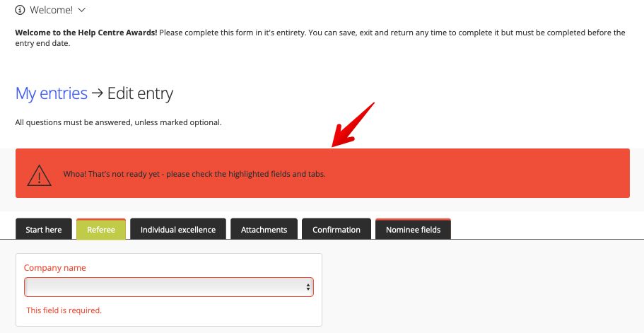The image size is (644, 333).
Task: Switch to the Nominee fields tab
Action: (x=413, y=229)
